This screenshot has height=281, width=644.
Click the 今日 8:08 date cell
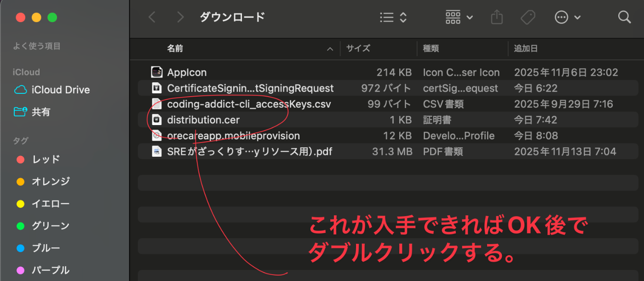(536, 136)
